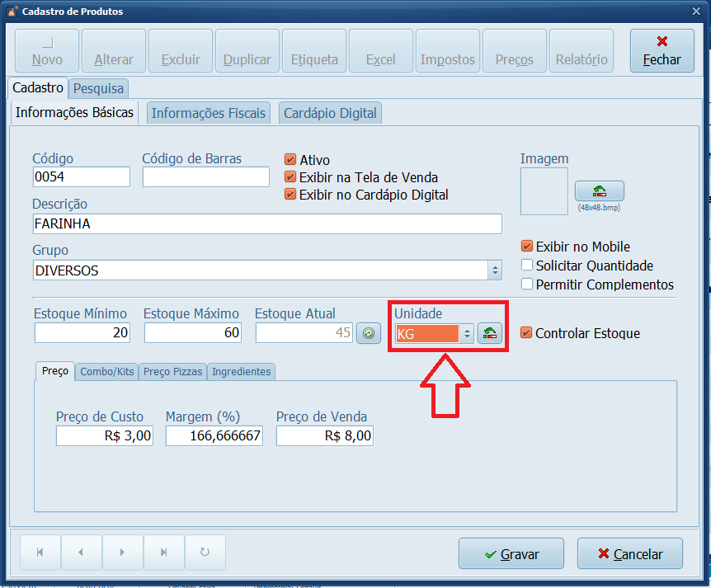Jump to the last record
Image resolution: width=711 pixels, height=588 pixels.
tap(163, 553)
